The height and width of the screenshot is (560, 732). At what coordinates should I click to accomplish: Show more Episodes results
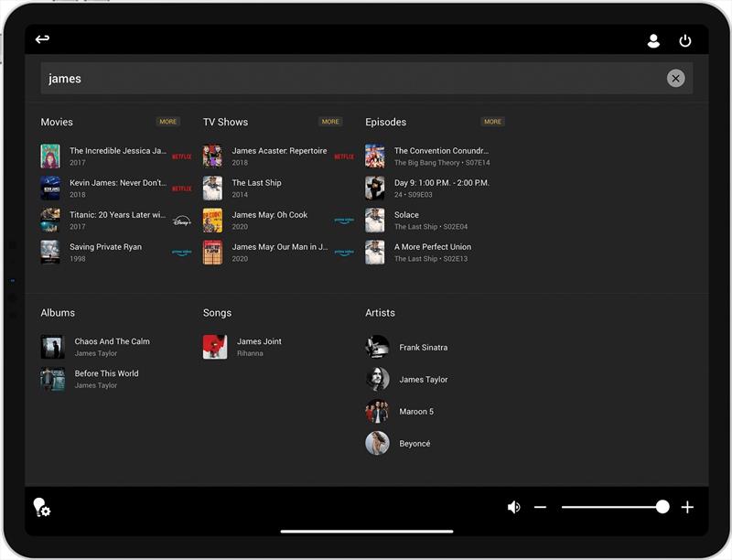click(x=492, y=122)
